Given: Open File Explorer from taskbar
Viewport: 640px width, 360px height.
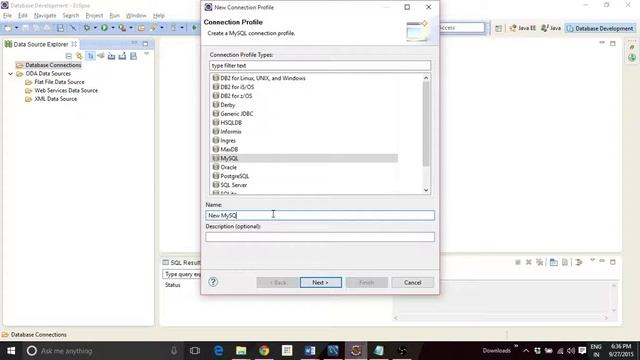Looking at the screenshot, I should 241,351.
